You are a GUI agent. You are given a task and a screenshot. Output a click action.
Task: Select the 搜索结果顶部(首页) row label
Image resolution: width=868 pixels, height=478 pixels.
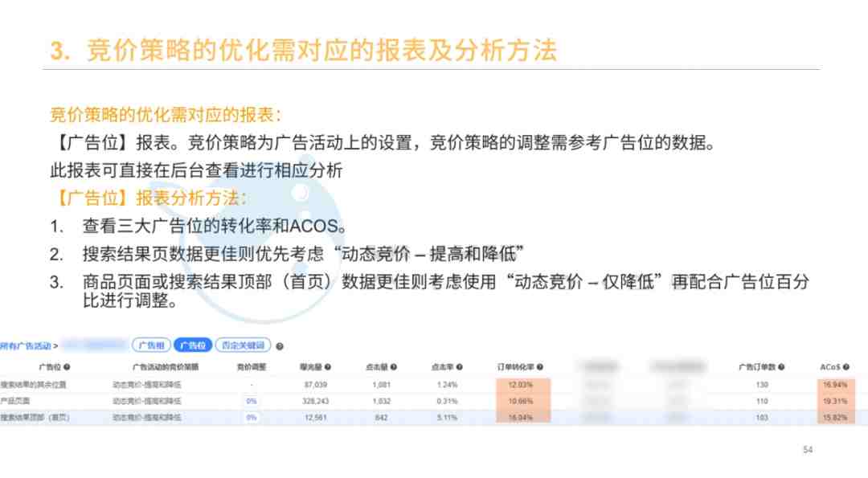click(x=35, y=417)
